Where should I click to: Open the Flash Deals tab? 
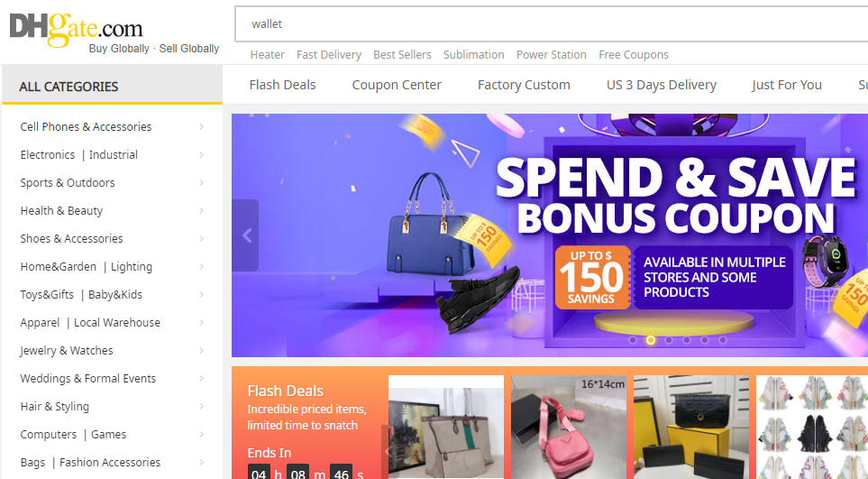[x=282, y=85]
